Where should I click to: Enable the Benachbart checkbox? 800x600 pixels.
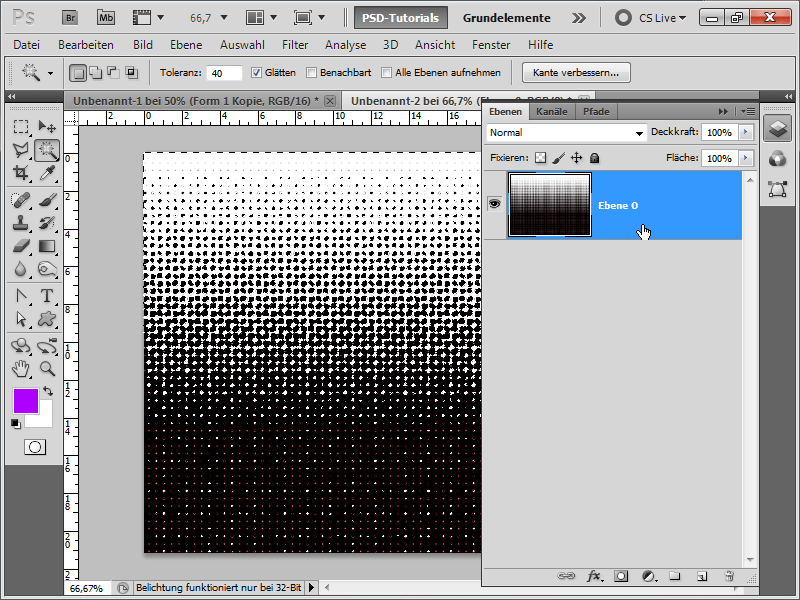tap(311, 72)
